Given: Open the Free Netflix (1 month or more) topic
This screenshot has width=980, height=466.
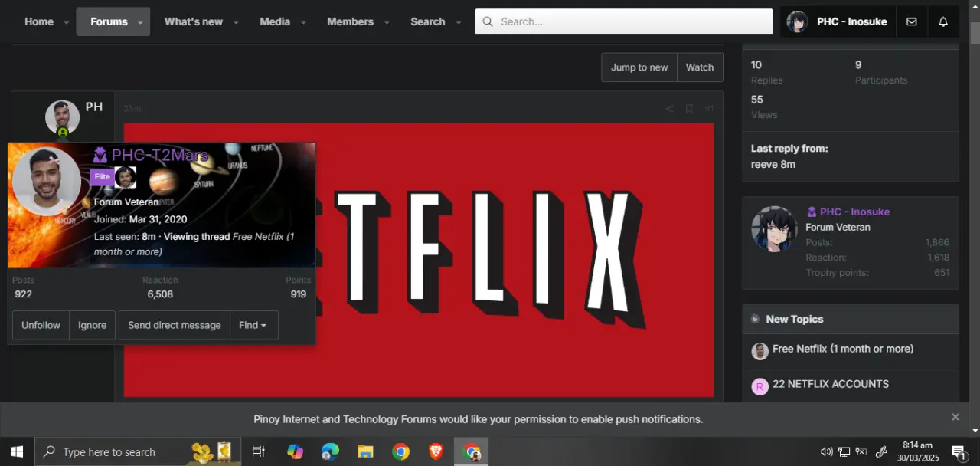Looking at the screenshot, I should click(x=843, y=349).
